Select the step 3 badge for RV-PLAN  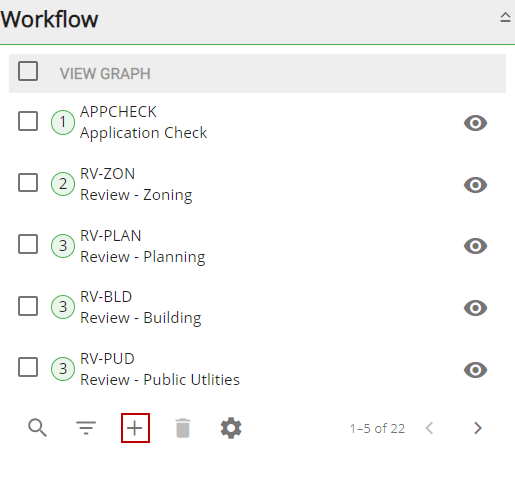[63, 246]
